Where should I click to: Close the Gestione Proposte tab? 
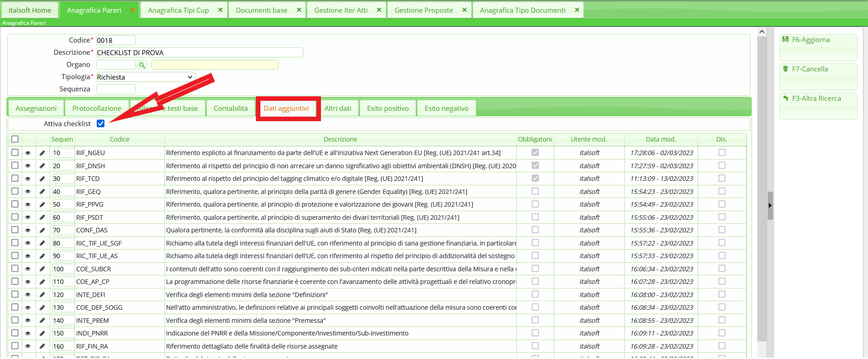pyautogui.click(x=464, y=10)
